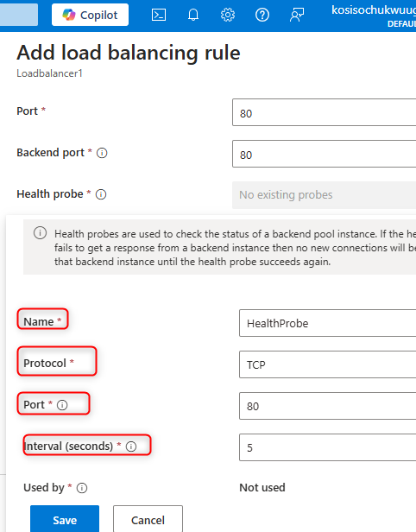Show info tooltip for Health probe

click(101, 194)
